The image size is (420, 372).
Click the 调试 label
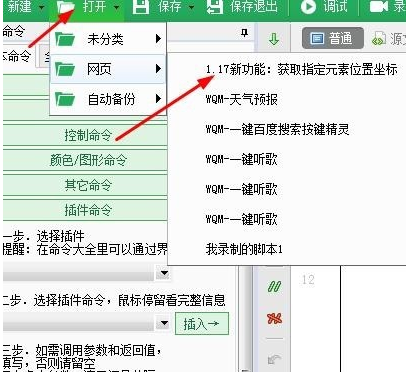335,6
